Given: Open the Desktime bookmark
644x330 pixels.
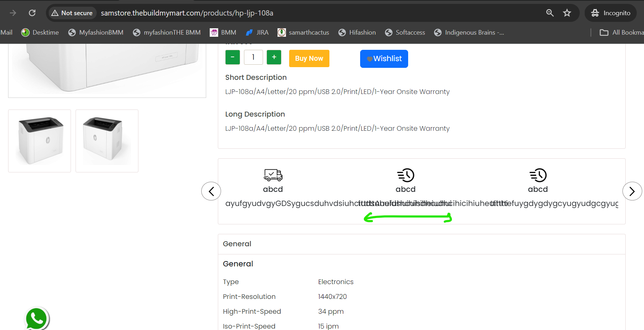Looking at the screenshot, I should click(x=40, y=33).
